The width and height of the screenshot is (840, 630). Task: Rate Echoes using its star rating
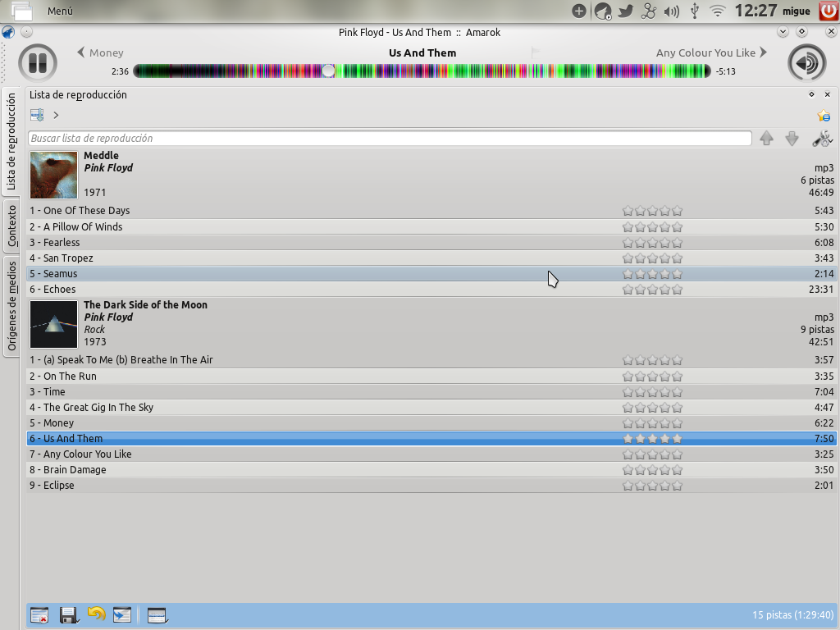click(x=652, y=290)
